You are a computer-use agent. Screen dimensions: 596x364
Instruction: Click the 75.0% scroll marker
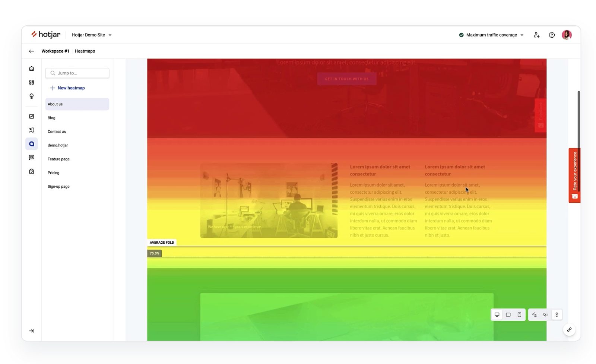(154, 253)
